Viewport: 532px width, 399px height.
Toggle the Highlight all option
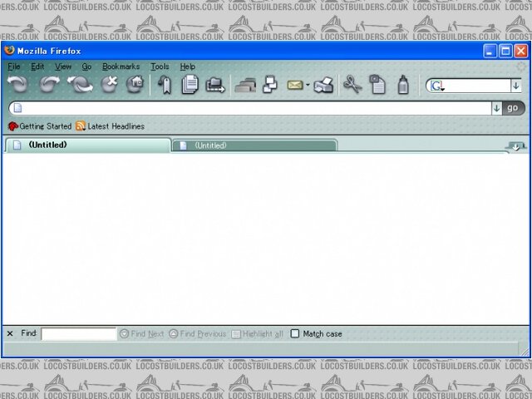(257, 334)
